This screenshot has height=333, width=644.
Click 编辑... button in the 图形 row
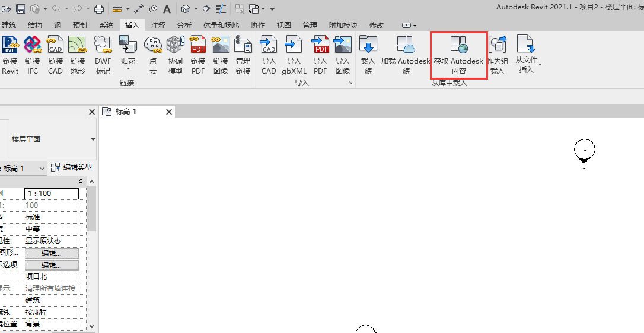52,253
